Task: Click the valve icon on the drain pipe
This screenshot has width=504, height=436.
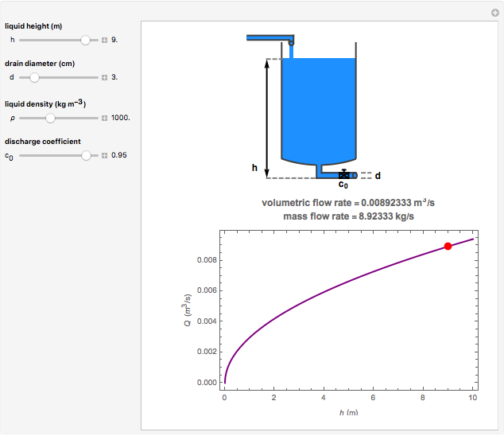Action: click(343, 174)
